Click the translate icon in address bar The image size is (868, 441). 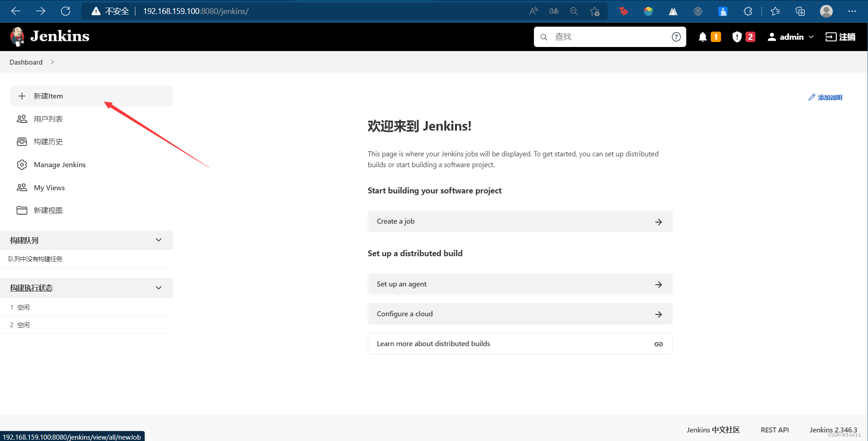[554, 11]
